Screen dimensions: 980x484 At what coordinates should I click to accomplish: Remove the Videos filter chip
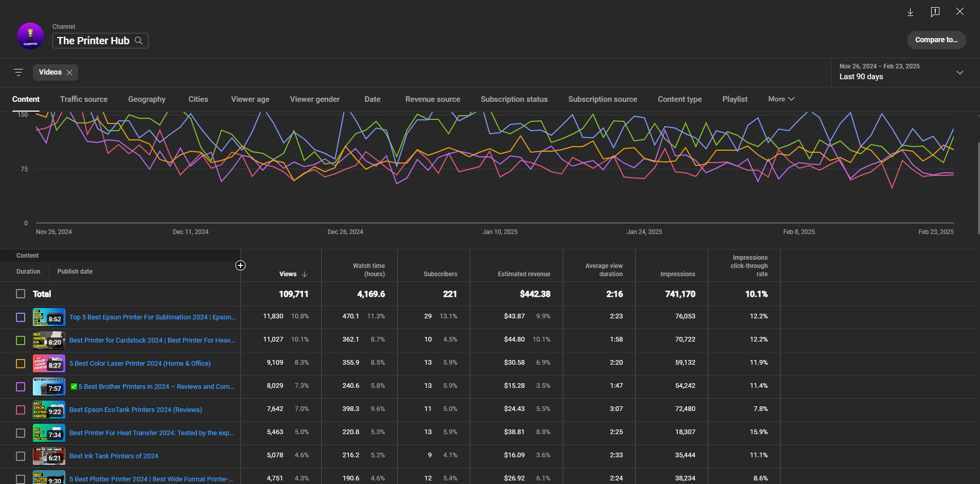click(x=69, y=73)
